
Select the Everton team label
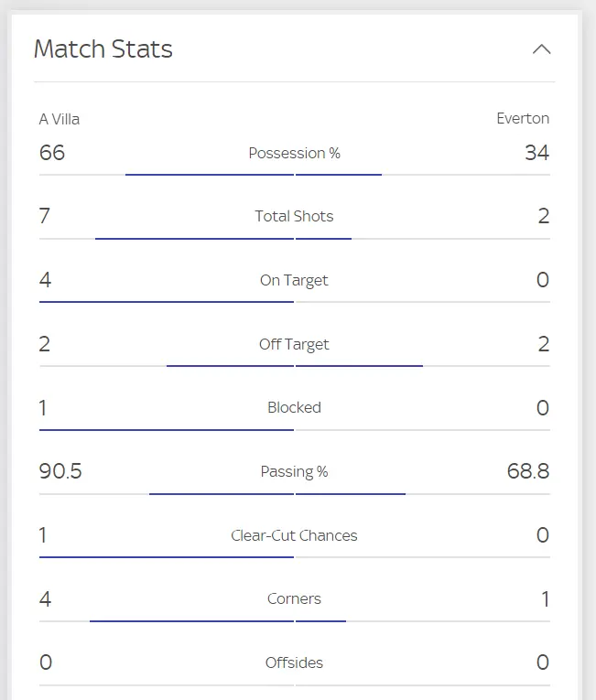pos(523,119)
